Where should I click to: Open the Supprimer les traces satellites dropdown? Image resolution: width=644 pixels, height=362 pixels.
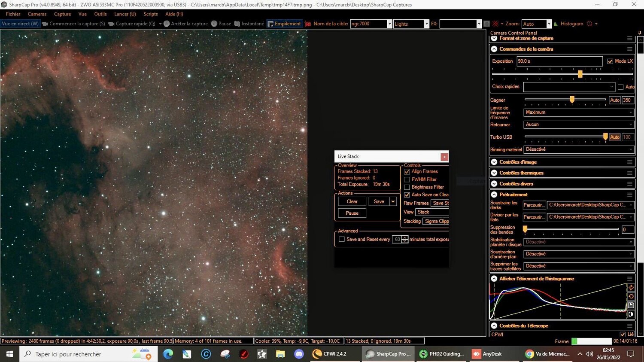pyautogui.click(x=579, y=266)
